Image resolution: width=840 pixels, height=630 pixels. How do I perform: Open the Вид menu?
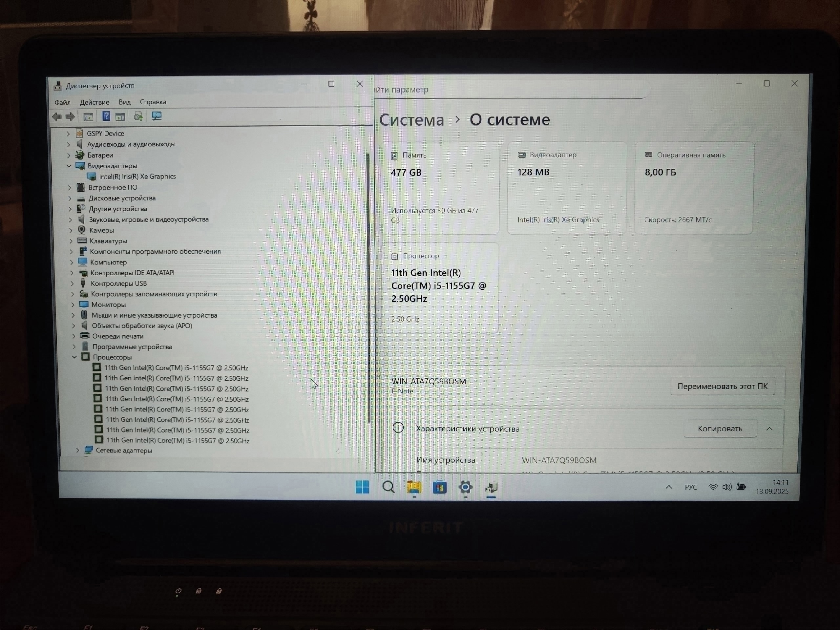coord(125,102)
